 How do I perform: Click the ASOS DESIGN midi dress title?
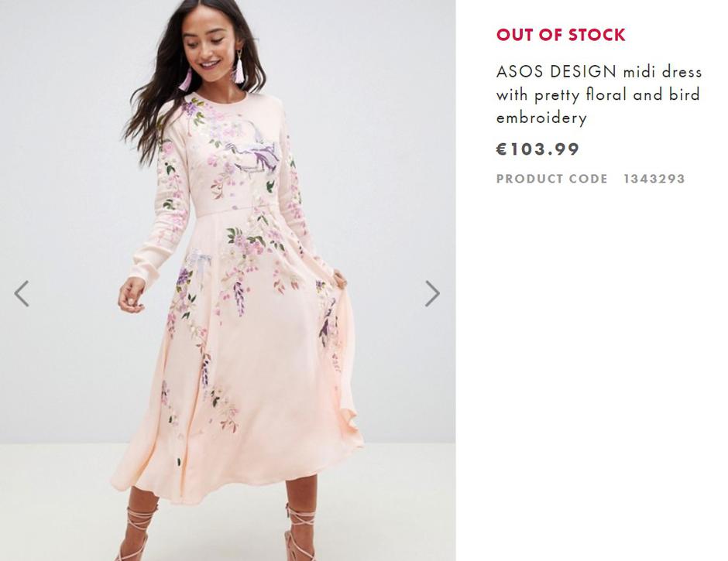click(x=596, y=94)
